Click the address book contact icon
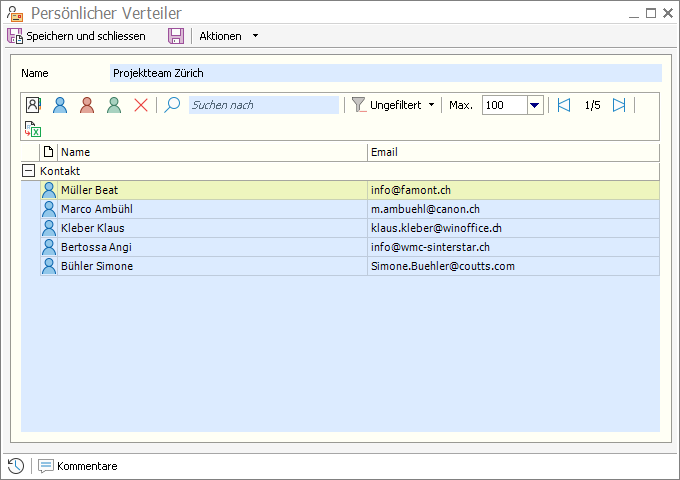680x480 pixels. (x=34, y=105)
